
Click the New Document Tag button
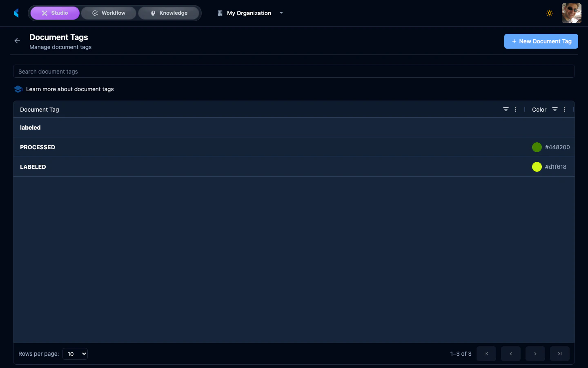coord(541,41)
